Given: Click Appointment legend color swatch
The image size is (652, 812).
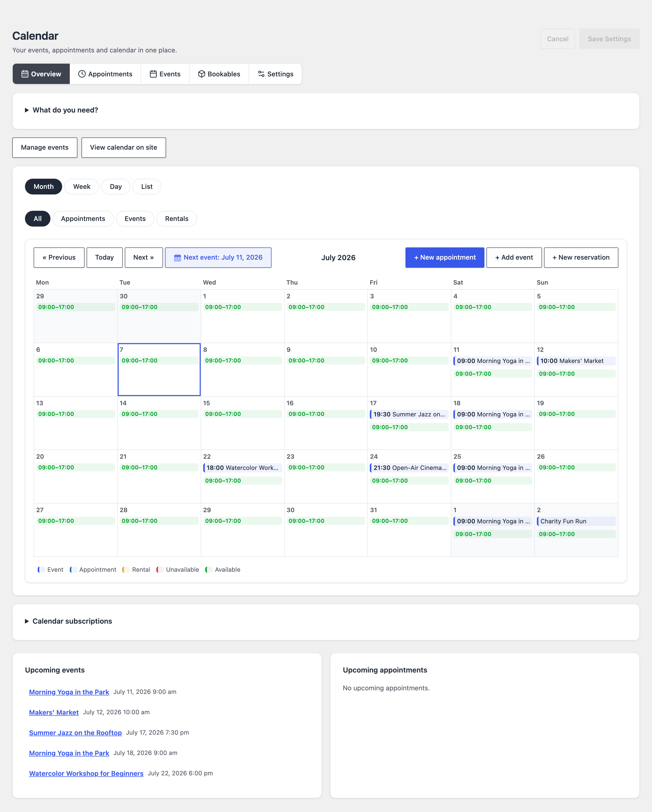Looking at the screenshot, I should [73, 570].
